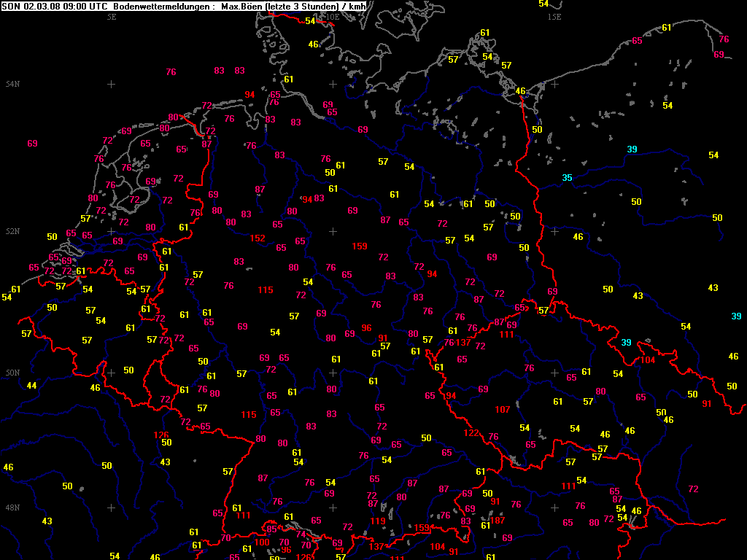Screen dimensions: 747x560
Task: Click the 48N latitude label
Action: [12, 507]
